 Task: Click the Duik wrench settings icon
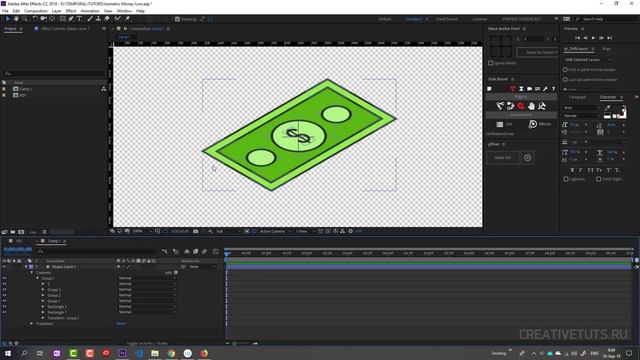point(545,89)
